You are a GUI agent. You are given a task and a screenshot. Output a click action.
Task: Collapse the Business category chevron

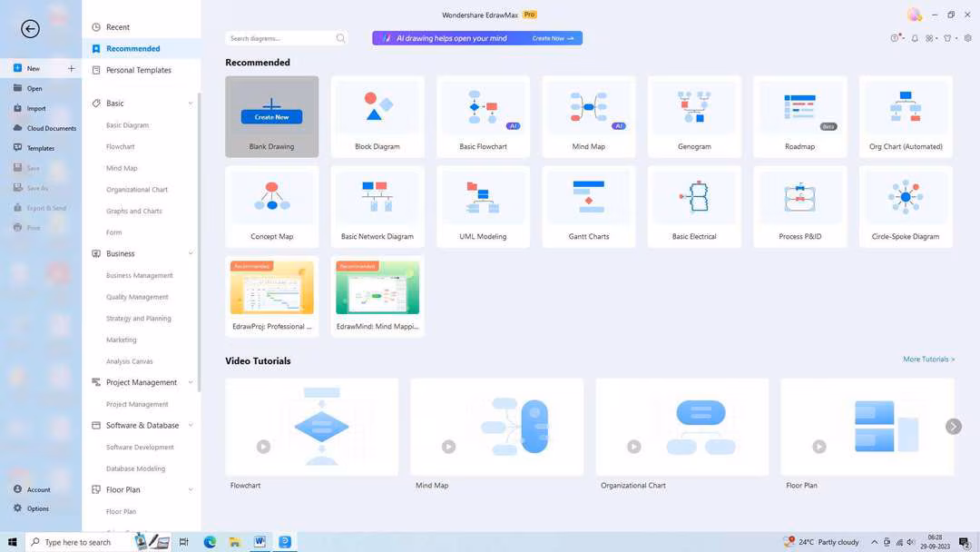pos(191,253)
